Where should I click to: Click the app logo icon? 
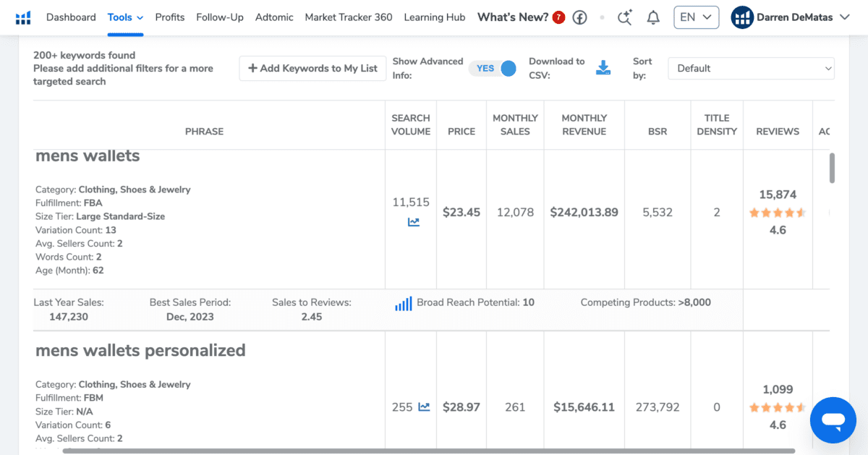point(23,17)
